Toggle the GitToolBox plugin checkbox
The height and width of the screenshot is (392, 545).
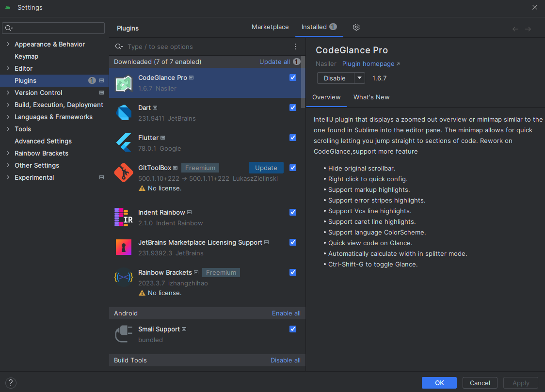pyautogui.click(x=293, y=168)
